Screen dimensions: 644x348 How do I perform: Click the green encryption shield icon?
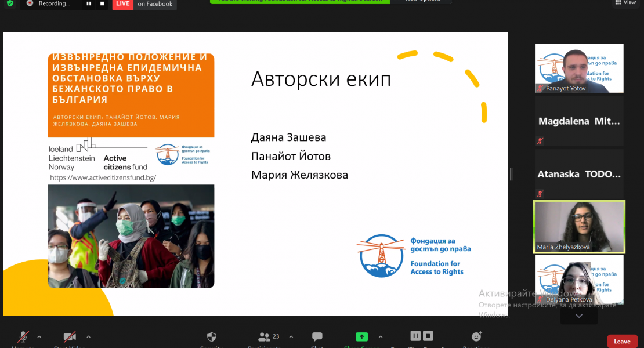10,3
